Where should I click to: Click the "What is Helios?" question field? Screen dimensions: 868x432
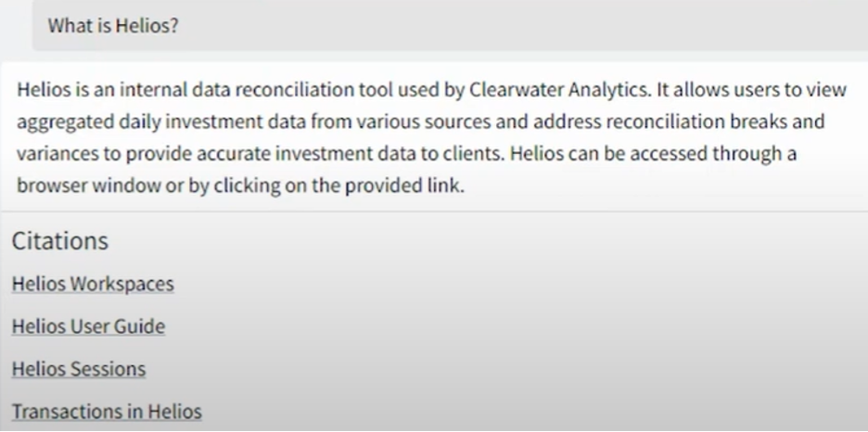pos(113,26)
